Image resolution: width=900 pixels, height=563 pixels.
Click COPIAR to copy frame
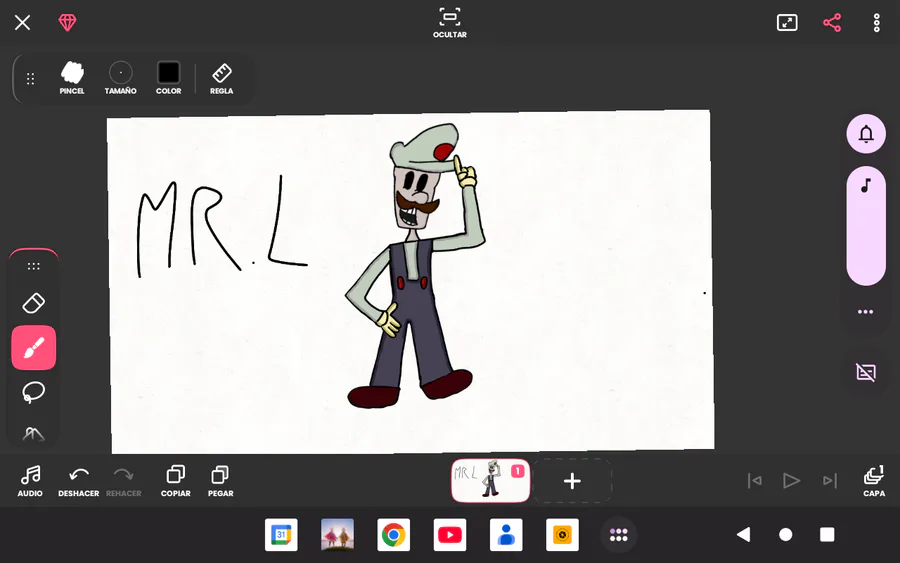(x=176, y=481)
